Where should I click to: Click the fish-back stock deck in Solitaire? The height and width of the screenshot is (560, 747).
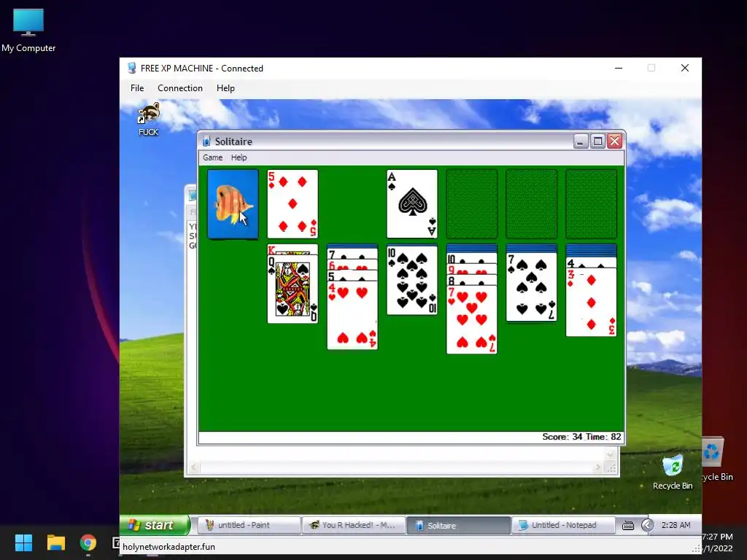click(233, 204)
